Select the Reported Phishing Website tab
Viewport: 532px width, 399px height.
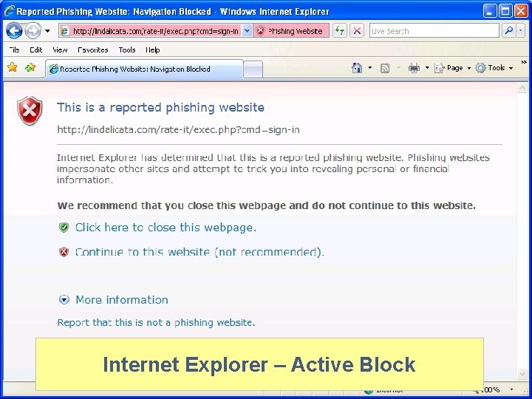[x=145, y=69]
